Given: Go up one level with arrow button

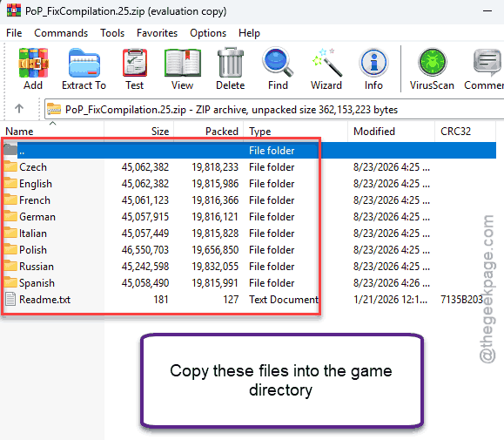Looking at the screenshot, I should [19, 108].
